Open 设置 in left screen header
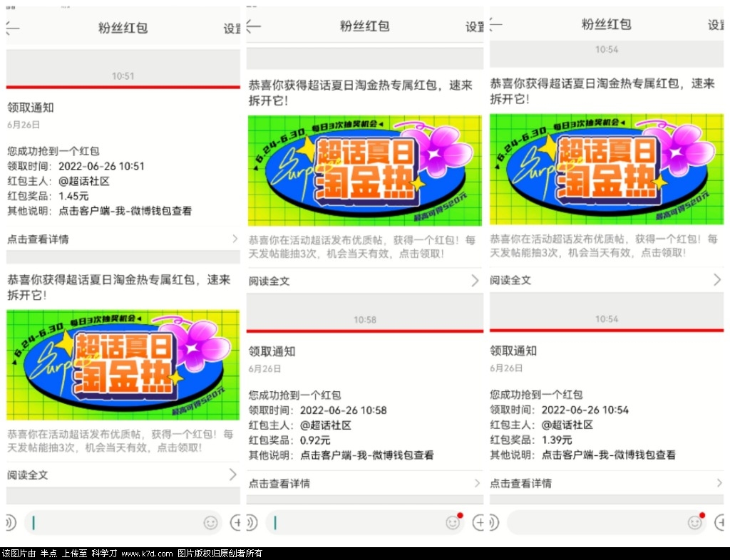 pyautogui.click(x=232, y=28)
